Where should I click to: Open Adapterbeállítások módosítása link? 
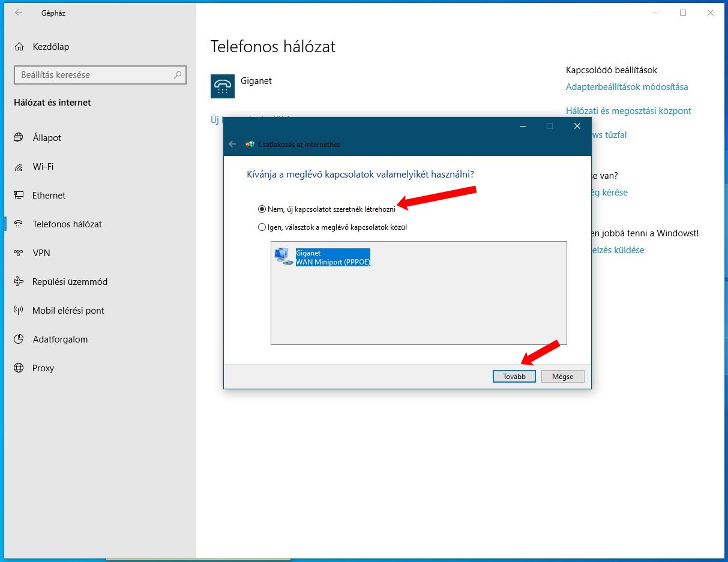627,87
